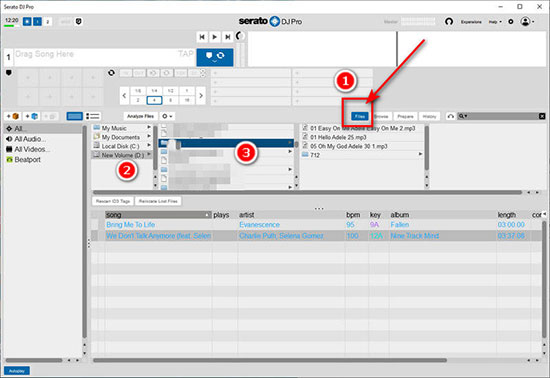Screen dimensions: 550x378
Task: Select All in the crates sidebar
Action: click(43, 129)
